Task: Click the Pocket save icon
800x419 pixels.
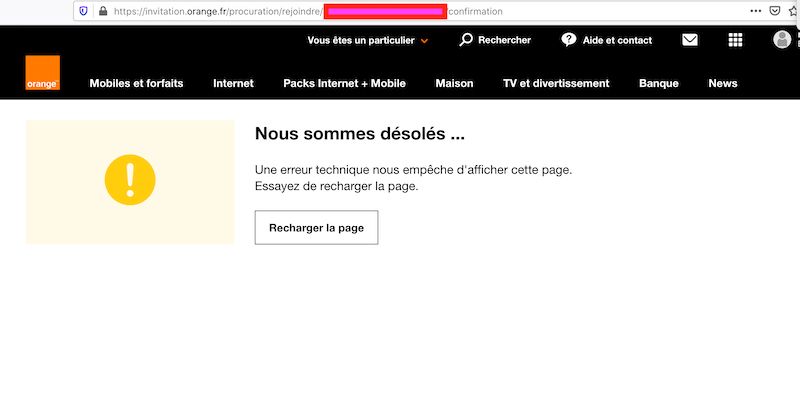Action: click(774, 11)
